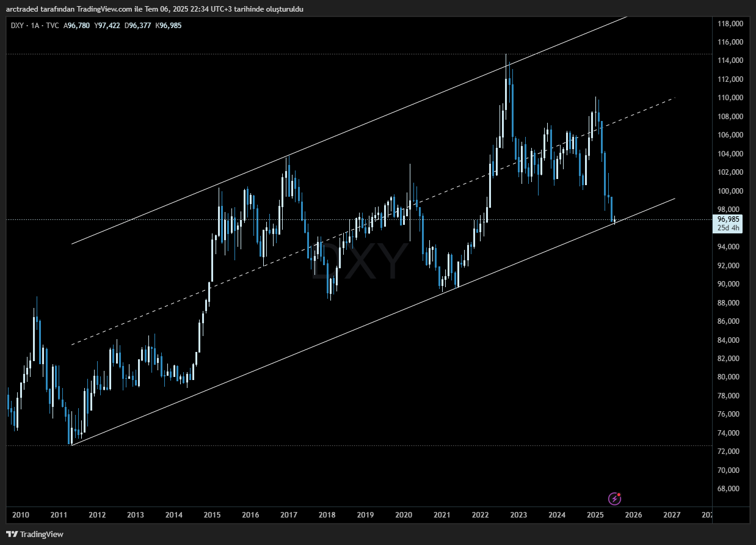Click the 116,000 price axis label
Screen dimensions: 756x545
[x=730, y=42]
